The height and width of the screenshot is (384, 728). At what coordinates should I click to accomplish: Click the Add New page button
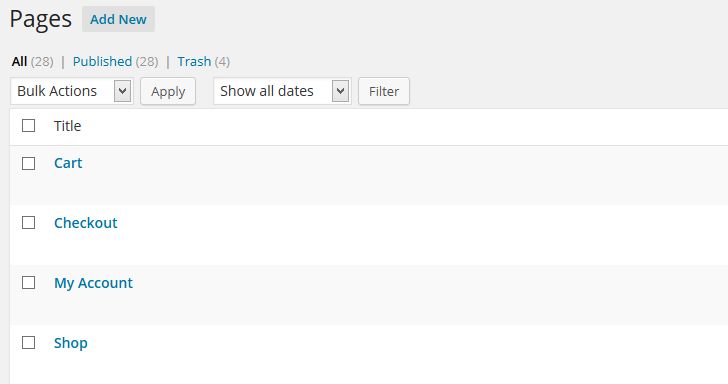point(118,20)
